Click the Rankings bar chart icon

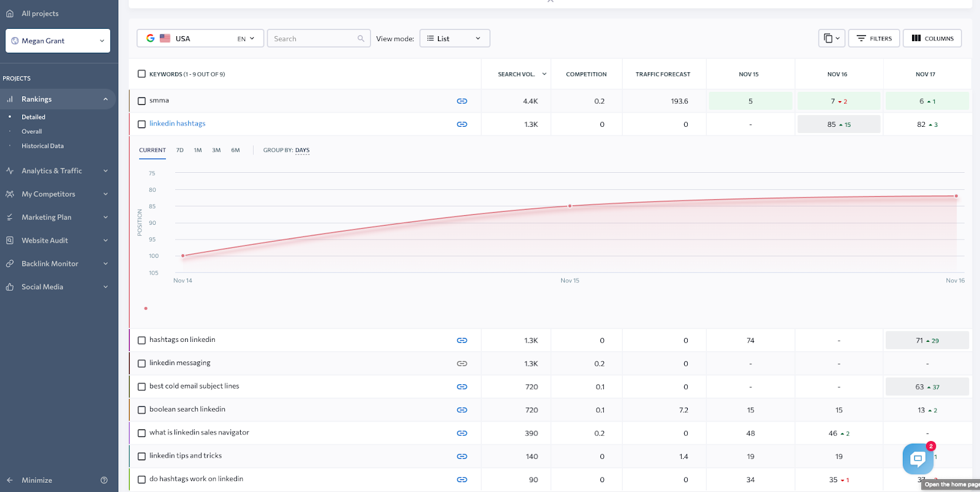(10, 99)
